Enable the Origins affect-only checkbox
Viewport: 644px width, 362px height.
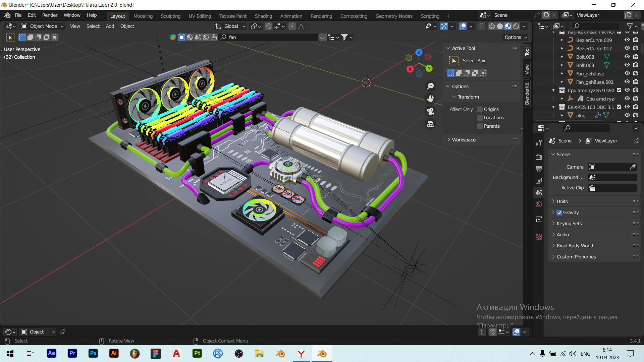click(x=480, y=109)
